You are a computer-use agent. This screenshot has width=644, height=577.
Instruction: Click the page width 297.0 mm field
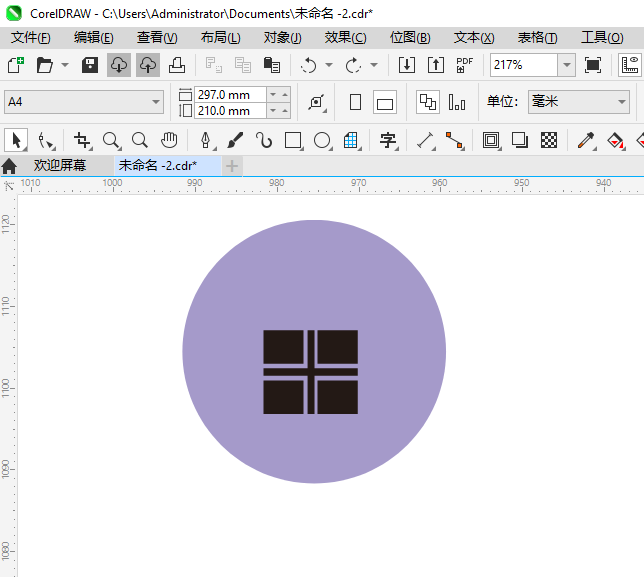point(230,95)
